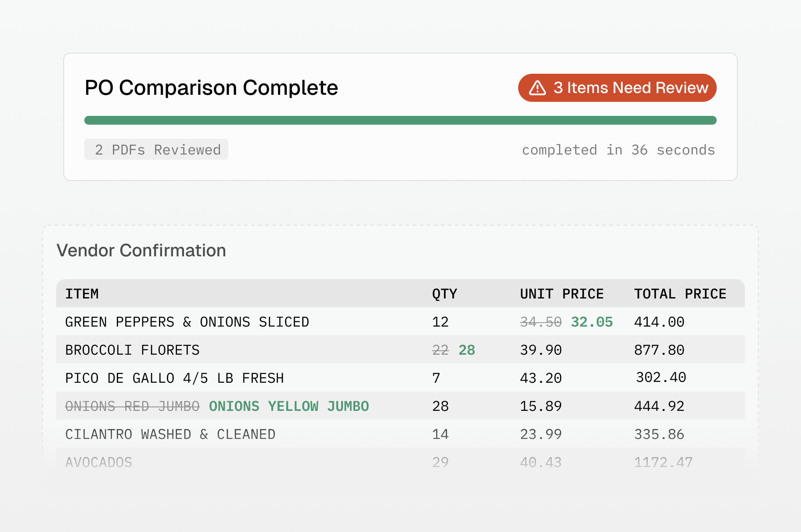Click the warning triangle icon
The width and height of the screenshot is (801, 532).
coord(537,88)
